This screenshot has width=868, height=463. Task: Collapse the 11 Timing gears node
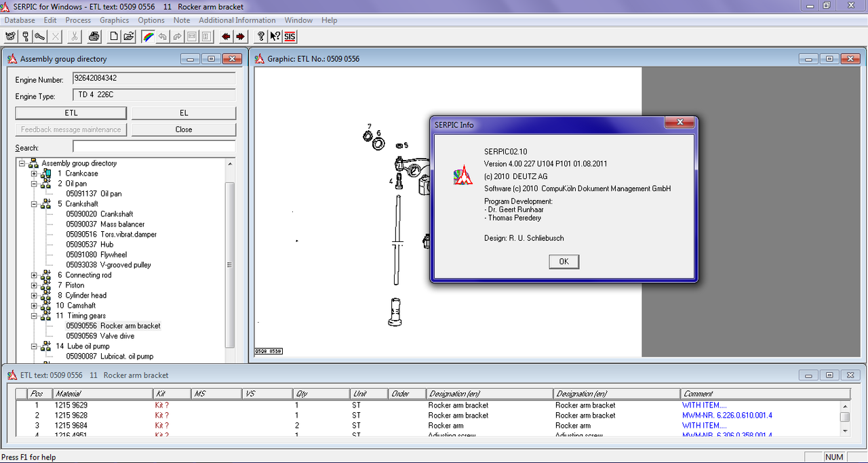tap(34, 316)
